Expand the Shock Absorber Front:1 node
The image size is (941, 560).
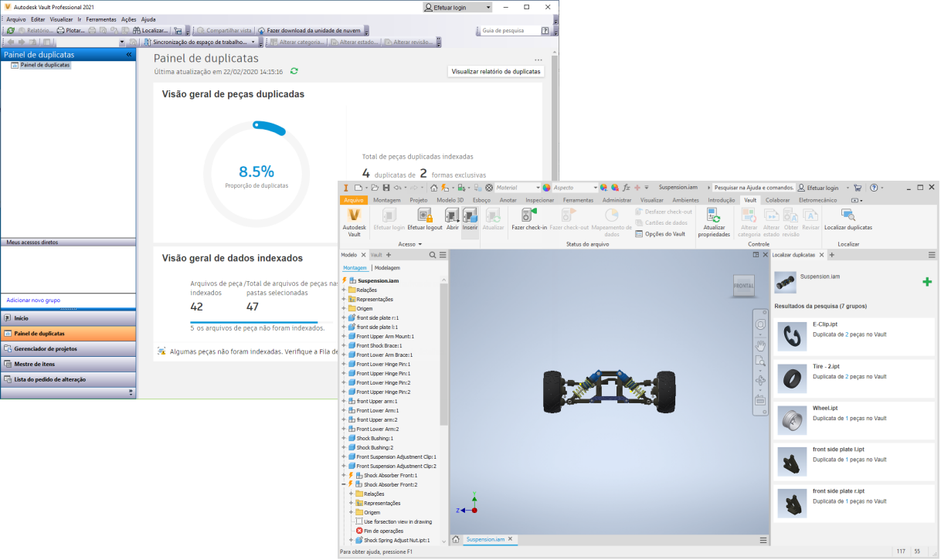[x=344, y=475]
